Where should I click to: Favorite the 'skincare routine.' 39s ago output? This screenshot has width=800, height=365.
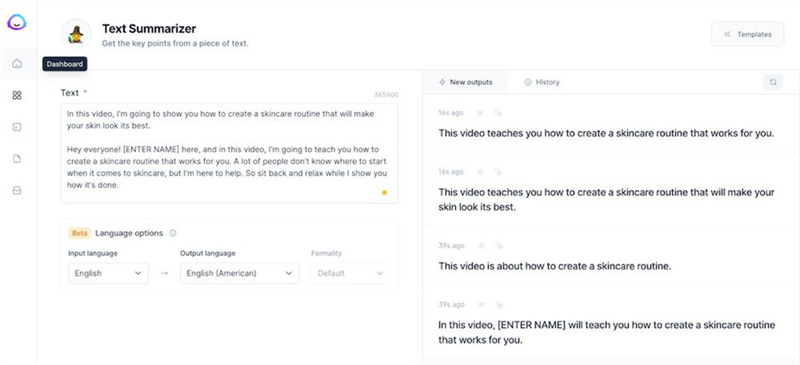481,246
